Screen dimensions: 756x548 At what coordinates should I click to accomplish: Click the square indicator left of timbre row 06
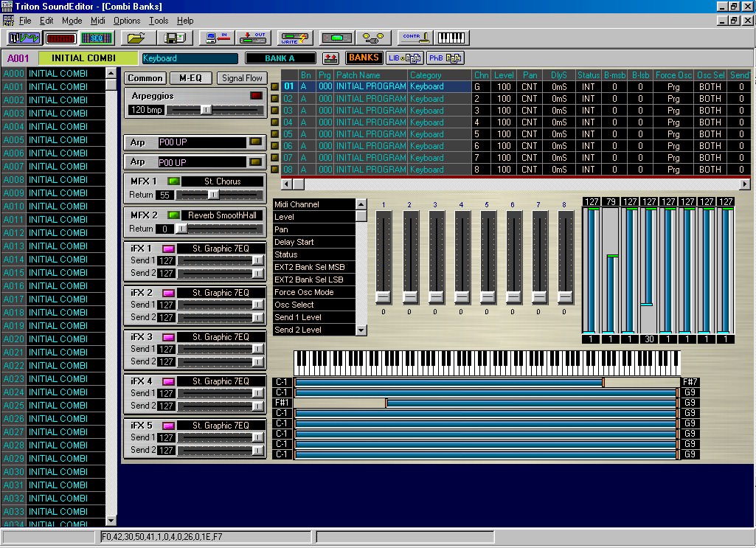(275, 145)
